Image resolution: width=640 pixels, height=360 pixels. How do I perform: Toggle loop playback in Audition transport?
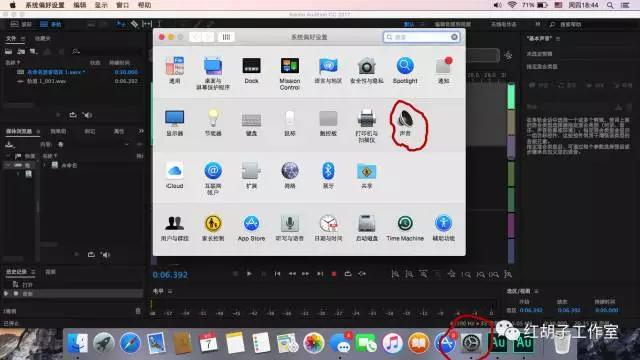click(348, 274)
